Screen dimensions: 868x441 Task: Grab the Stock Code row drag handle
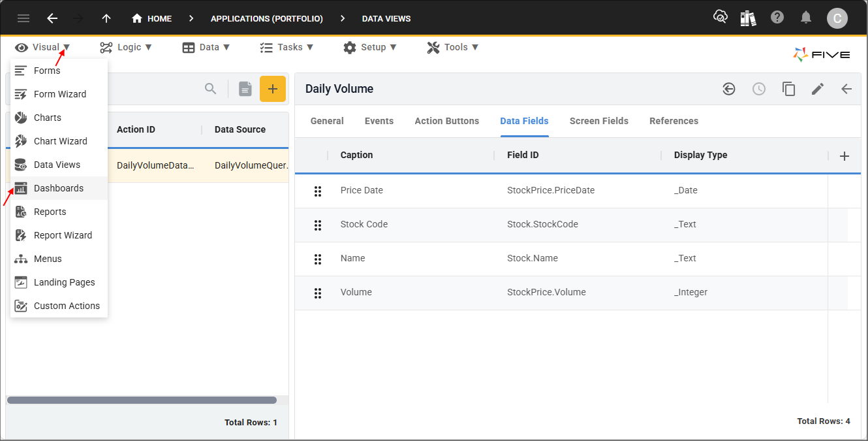pos(318,225)
